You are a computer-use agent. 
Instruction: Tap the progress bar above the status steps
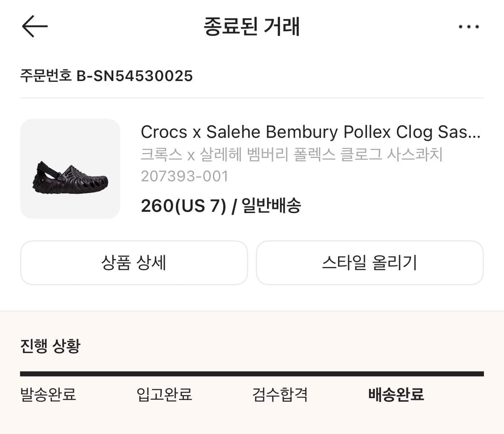tap(252, 372)
